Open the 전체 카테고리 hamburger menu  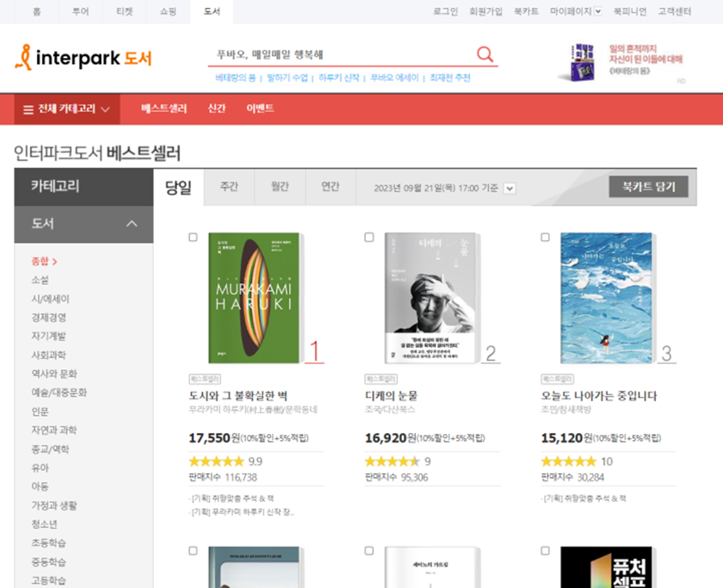67,109
